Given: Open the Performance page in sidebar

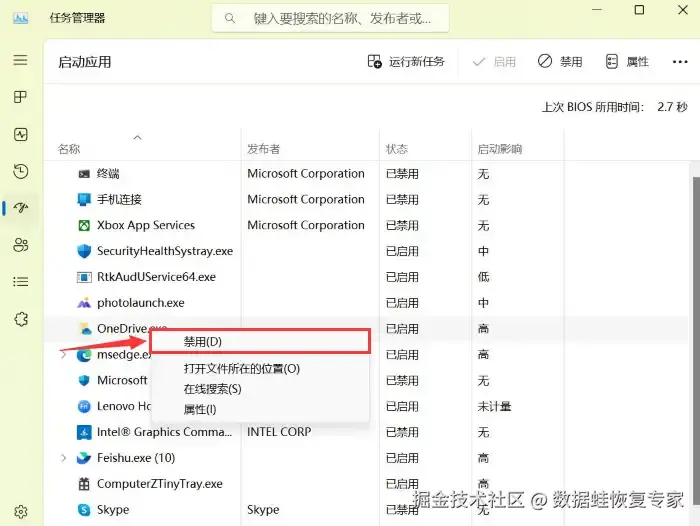Looking at the screenshot, I should click(x=21, y=134).
